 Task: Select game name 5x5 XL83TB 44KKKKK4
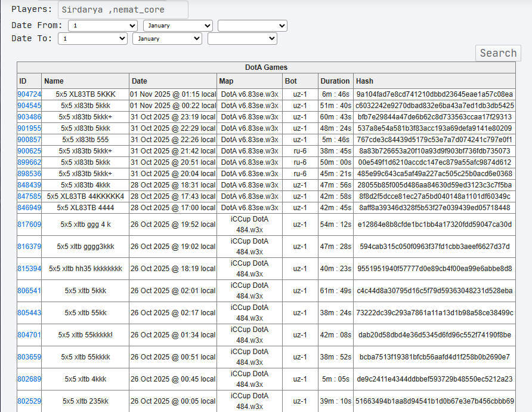tap(85, 196)
